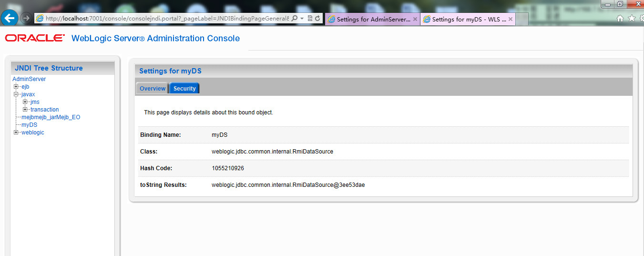Image resolution: width=644 pixels, height=256 pixels.
Task: Click 'This page displays details' description text
Action: click(x=208, y=113)
